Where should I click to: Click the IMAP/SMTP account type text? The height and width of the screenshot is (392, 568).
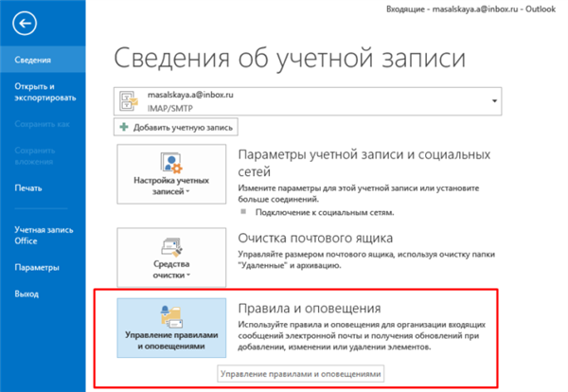[169, 108]
